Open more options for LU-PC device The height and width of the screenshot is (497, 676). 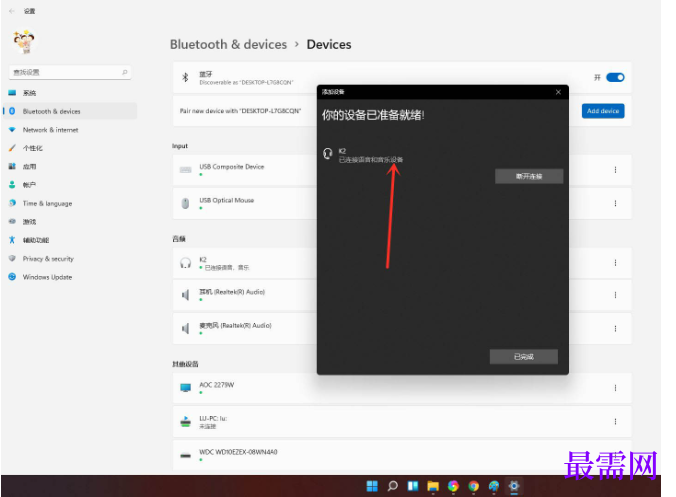pyautogui.click(x=615, y=422)
